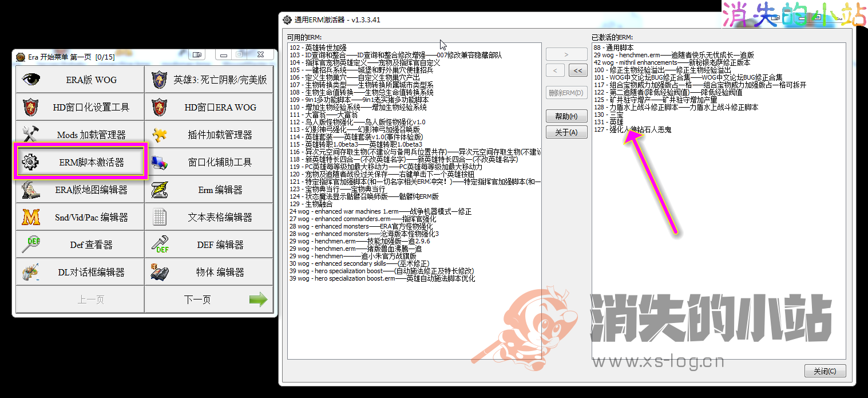
Task: Open Erm 编辑器 via its scroll-and-quill icon
Action: point(160,190)
